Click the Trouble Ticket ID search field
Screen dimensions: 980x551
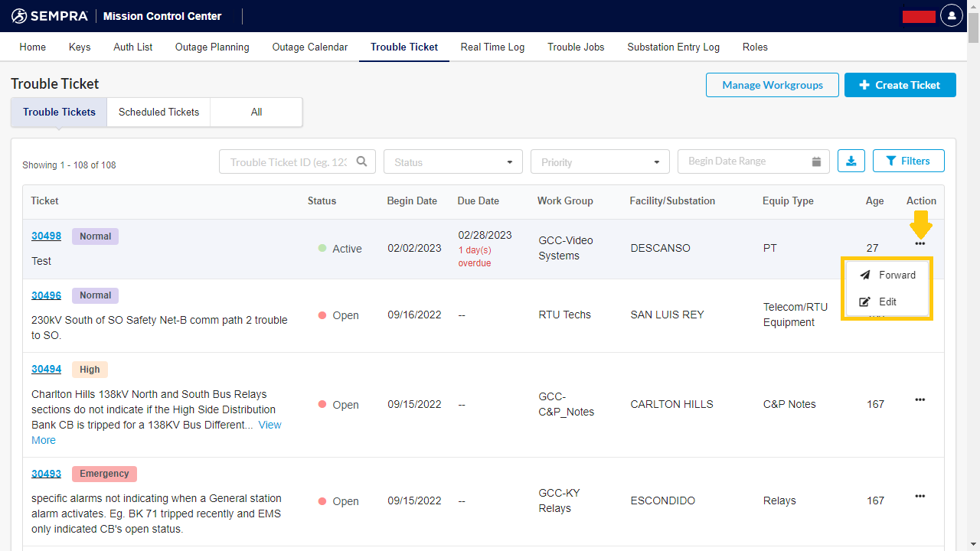[288, 162]
